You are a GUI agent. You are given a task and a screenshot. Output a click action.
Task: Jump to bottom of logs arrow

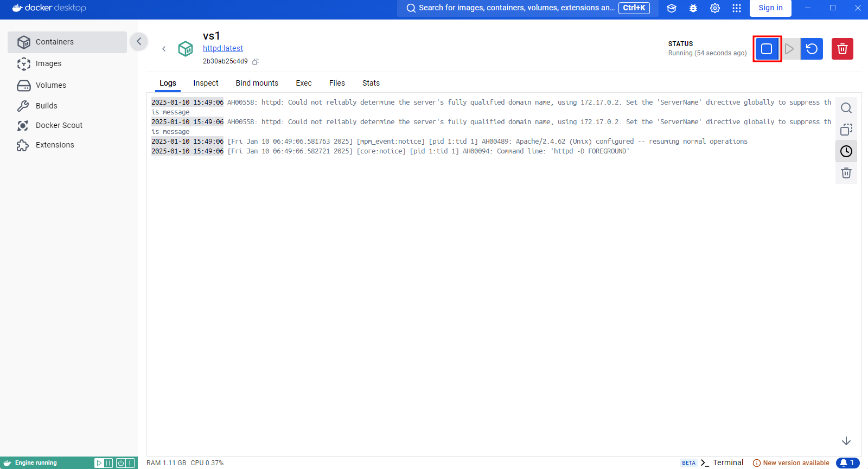846,441
